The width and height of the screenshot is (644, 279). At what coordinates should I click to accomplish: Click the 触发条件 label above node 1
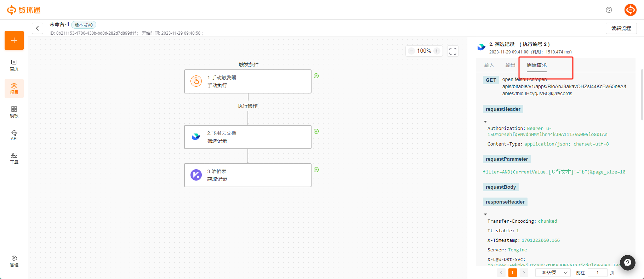pos(249,64)
